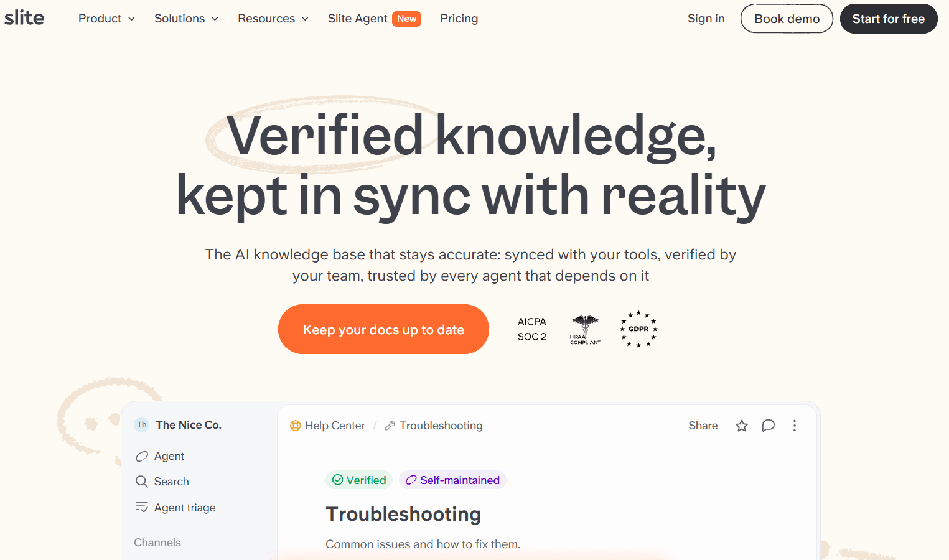Click the Troubleshooting document title
The width and height of the screenshot is (949, 560).
[403, 514]
